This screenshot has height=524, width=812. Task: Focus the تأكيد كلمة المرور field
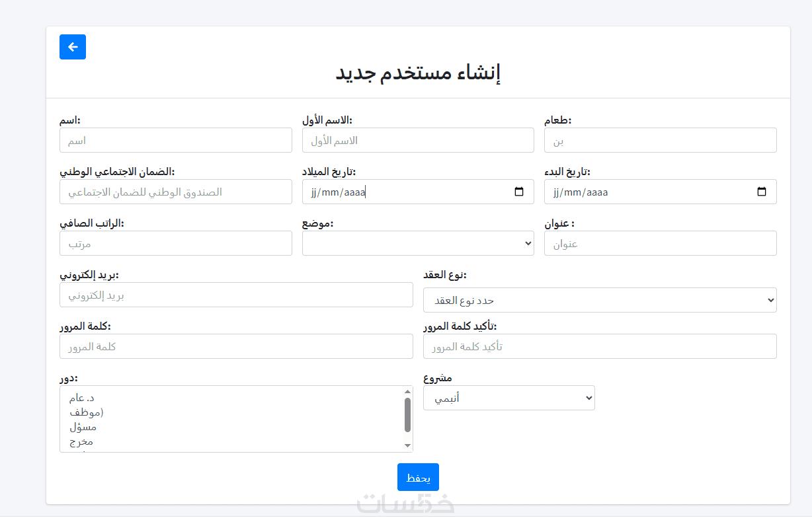click(600, 346)
